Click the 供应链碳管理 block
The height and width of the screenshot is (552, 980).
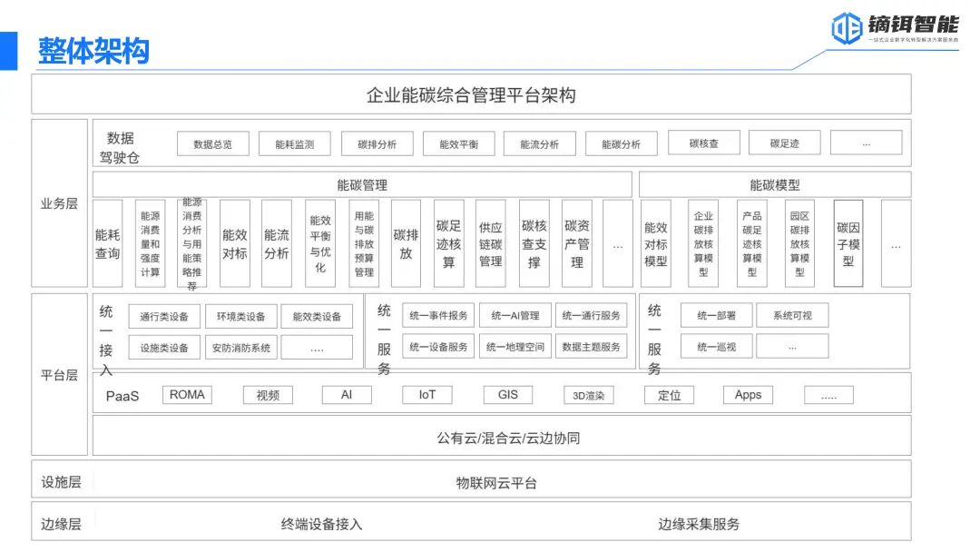coord(491,243)
